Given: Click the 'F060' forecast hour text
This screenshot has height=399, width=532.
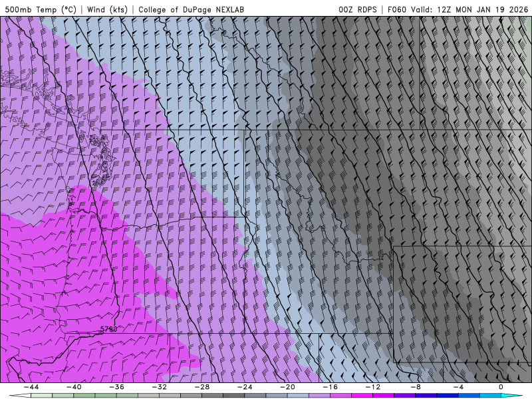Looking at the screenshot, I should tap(396, 9).
